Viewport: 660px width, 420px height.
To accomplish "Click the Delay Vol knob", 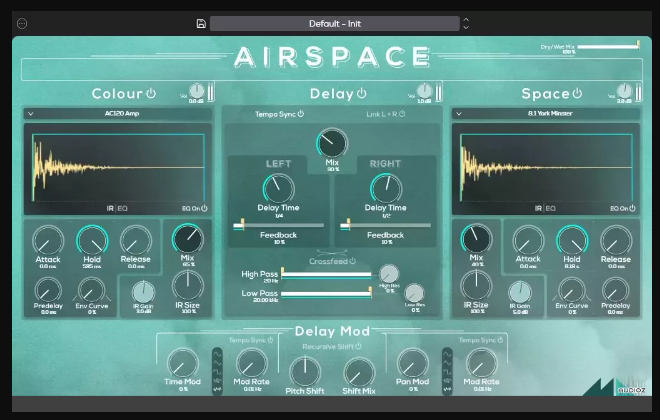I will pyautogui.click(x=424, y=91).
